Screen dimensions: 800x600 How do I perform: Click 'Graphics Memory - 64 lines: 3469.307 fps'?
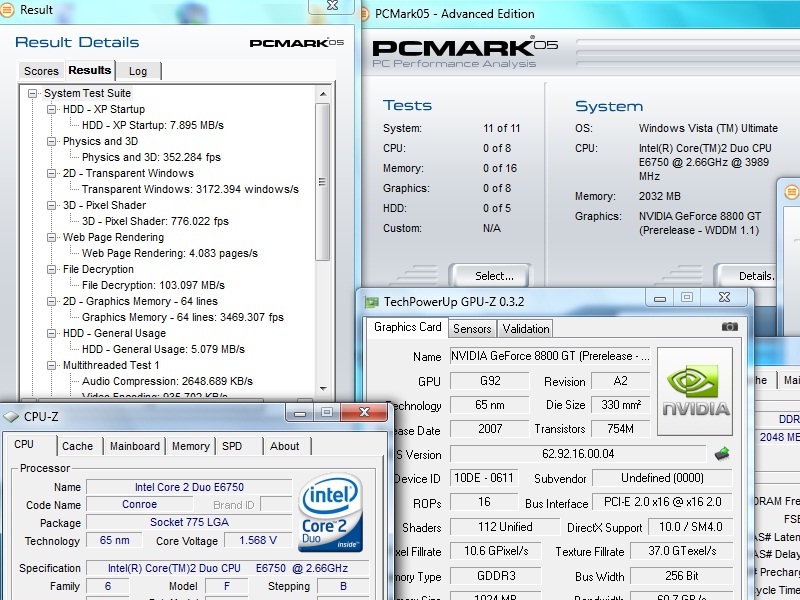(x=183, y=317)
